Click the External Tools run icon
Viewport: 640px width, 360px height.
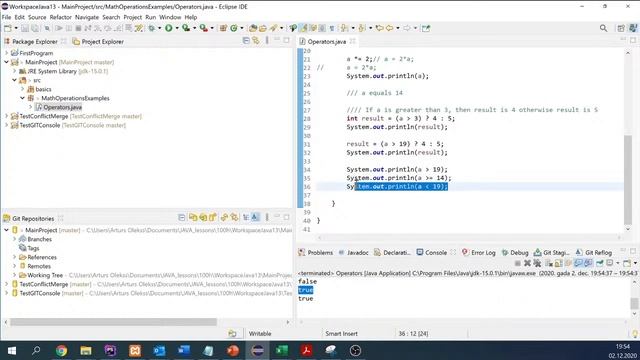(x=203, y=28)
